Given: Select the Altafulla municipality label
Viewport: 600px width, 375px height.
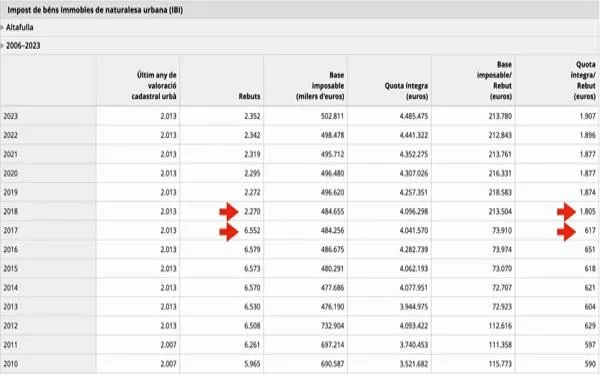Looking at the screenshot, I should (x=20, y=28).
